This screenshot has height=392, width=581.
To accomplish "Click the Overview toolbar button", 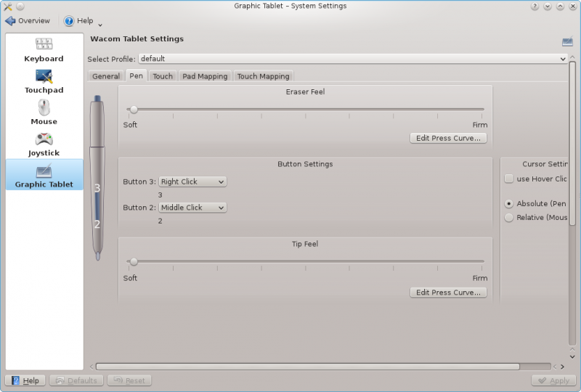I will pyautogui.click(x=28, y=21).
